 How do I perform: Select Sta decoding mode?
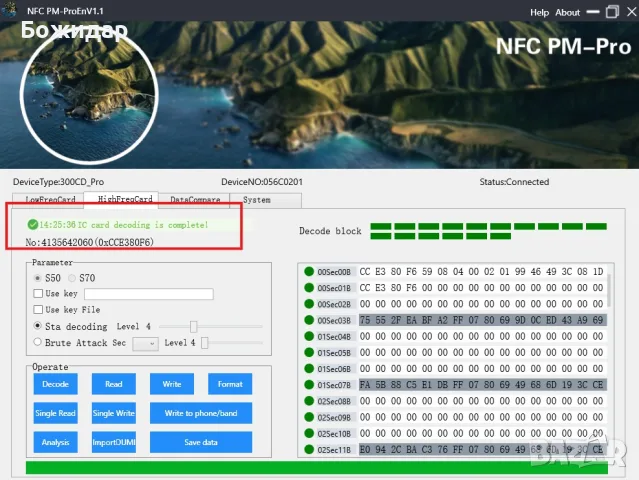pyautogui.click(x=37, y=326)
